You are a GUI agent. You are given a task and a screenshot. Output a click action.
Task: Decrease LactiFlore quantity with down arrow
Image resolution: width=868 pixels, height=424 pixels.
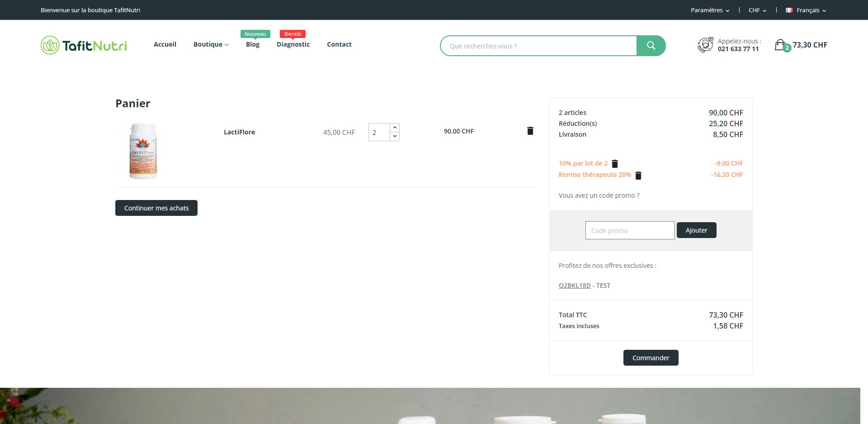(x=395, y=136)
